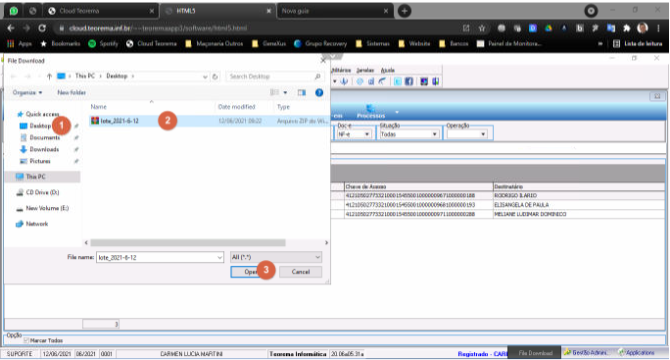Select the RODRIGO ILARIO table row
670x360 pixels.
498,196
